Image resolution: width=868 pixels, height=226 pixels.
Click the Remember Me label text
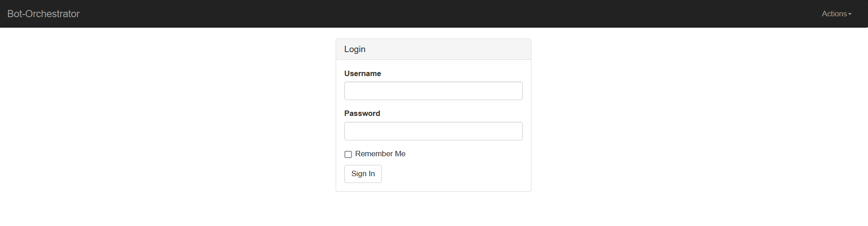pyautogui.click(x=380, y=154)
